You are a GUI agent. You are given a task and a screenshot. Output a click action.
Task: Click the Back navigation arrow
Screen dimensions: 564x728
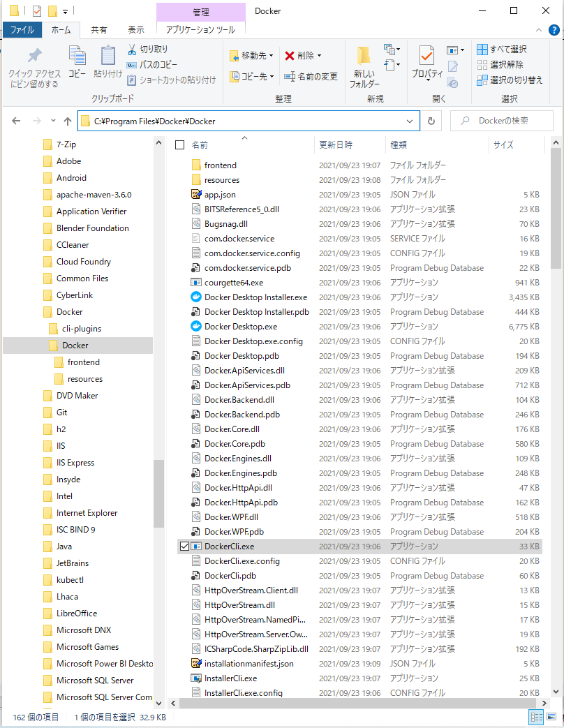16,121
